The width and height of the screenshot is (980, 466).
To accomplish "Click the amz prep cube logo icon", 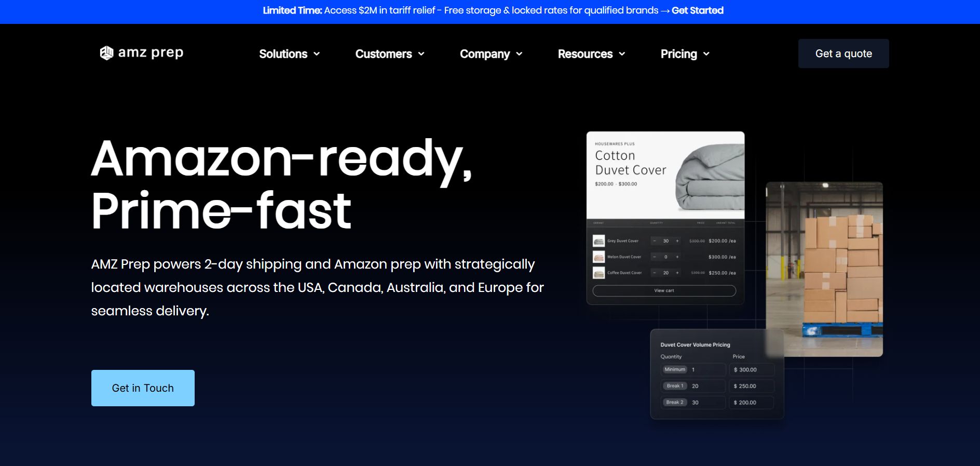I will click(106, 53).
